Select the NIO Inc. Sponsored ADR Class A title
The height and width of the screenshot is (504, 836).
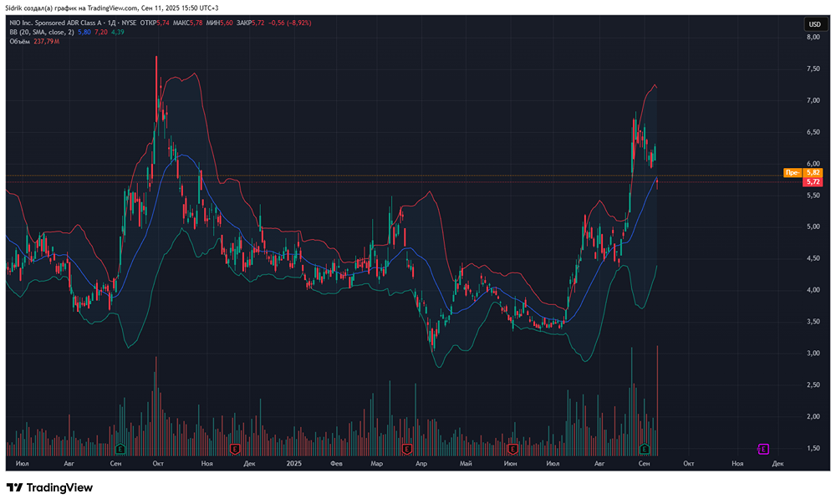tap(55, 23)
